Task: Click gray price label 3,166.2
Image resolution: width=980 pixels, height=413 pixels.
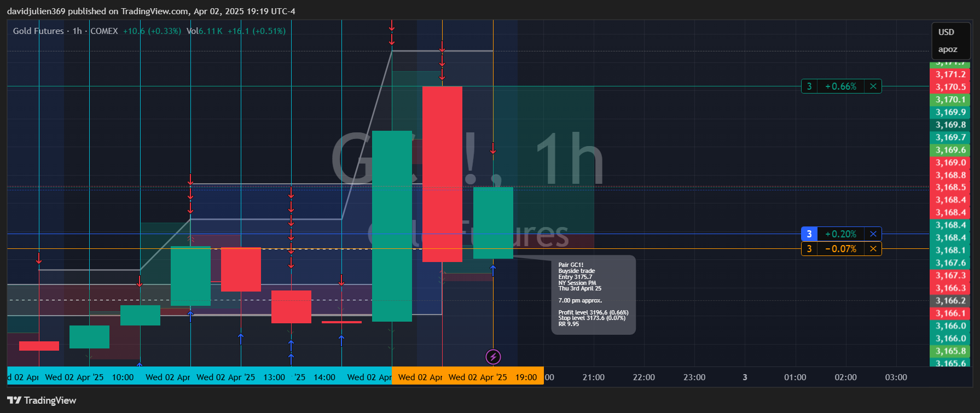Action: tap(950, 300)
